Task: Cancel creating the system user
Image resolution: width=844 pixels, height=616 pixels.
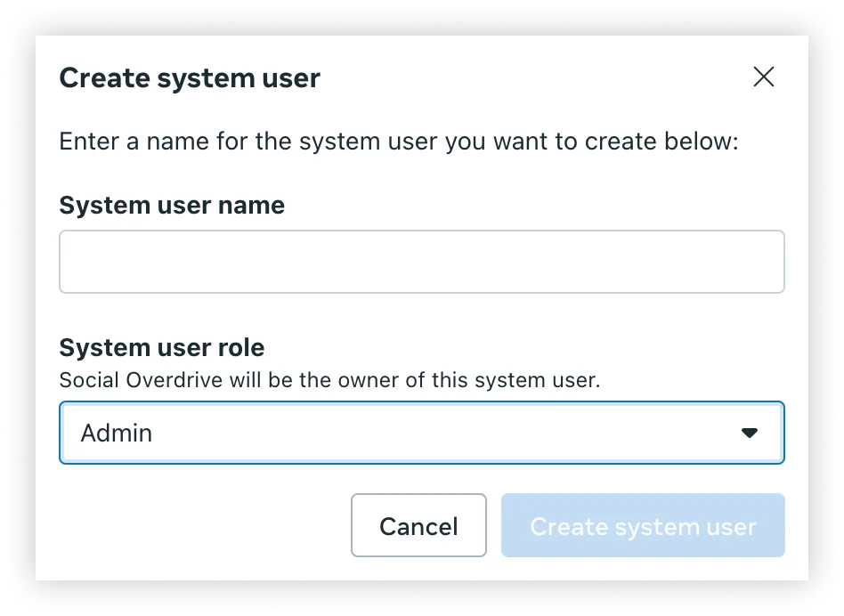Action: 418,525
